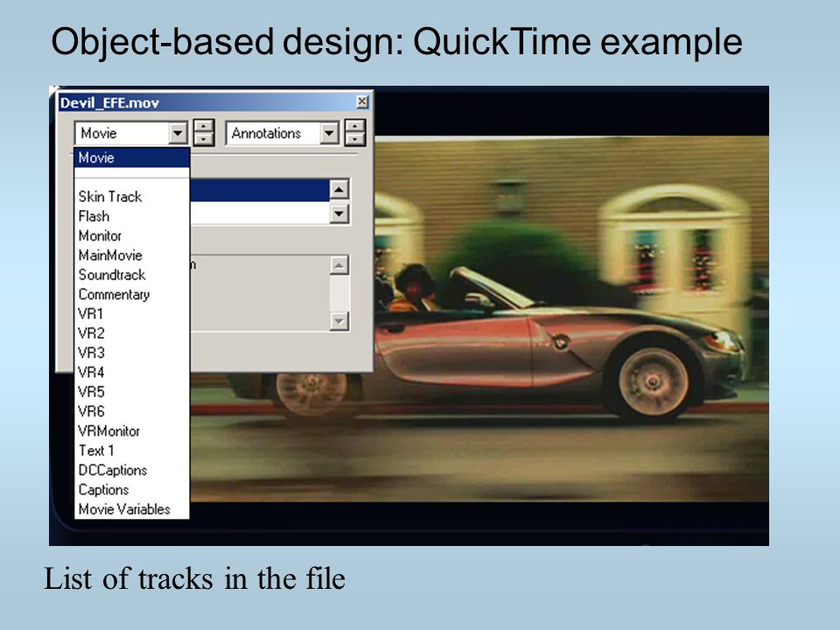Open the Movie track dropdown arrow

point(178,133)
